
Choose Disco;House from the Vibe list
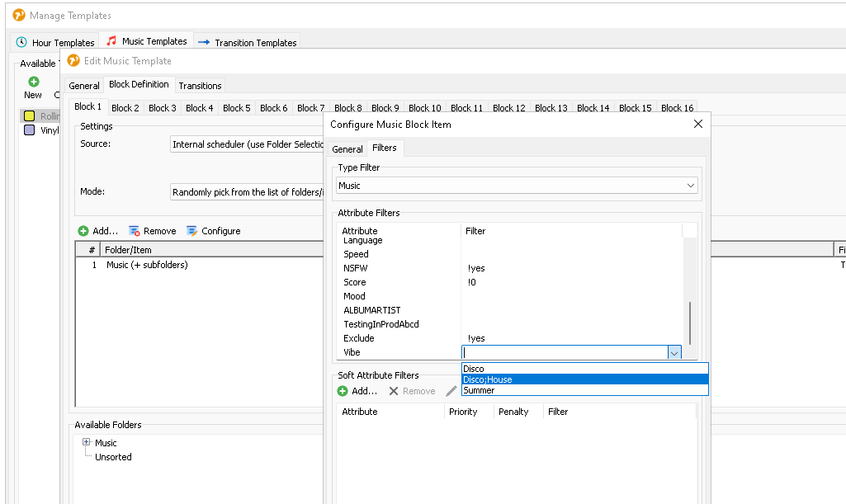point(585,379)
